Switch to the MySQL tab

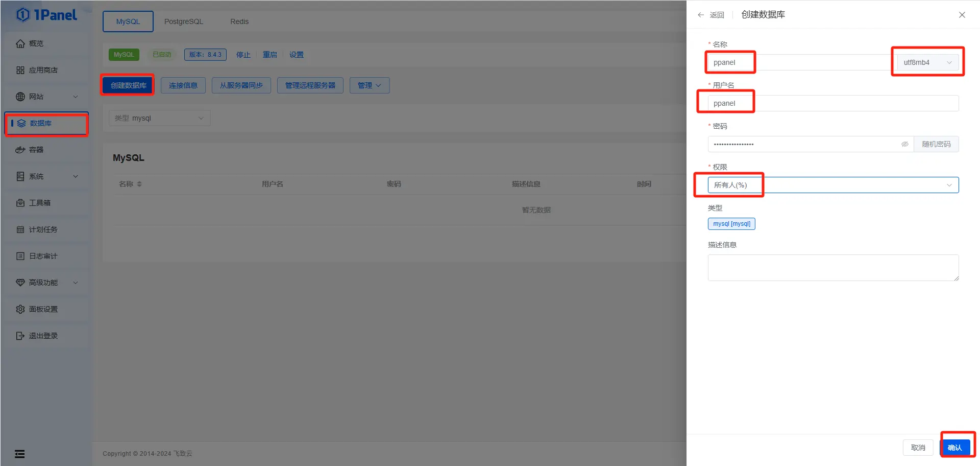[x=128, y=21]
